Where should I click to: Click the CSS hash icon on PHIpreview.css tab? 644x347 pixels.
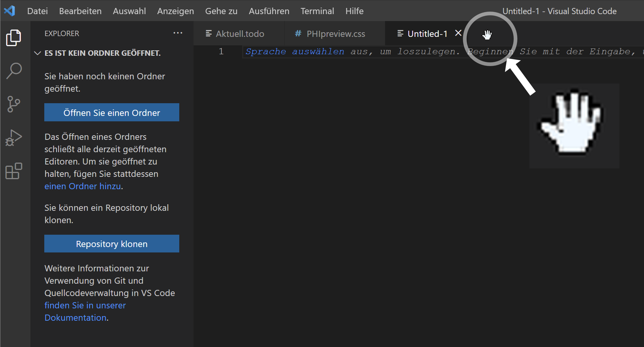(x=298, y=33)
